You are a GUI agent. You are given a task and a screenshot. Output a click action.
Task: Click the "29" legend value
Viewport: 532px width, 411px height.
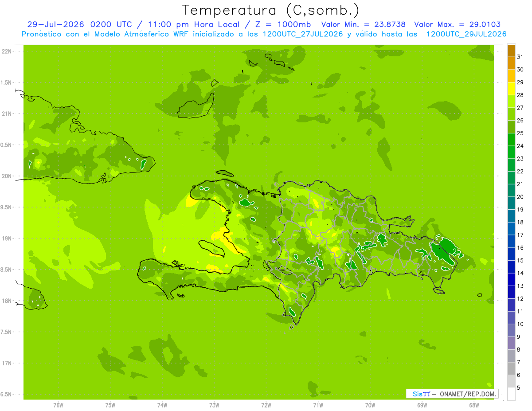point(521,82)
